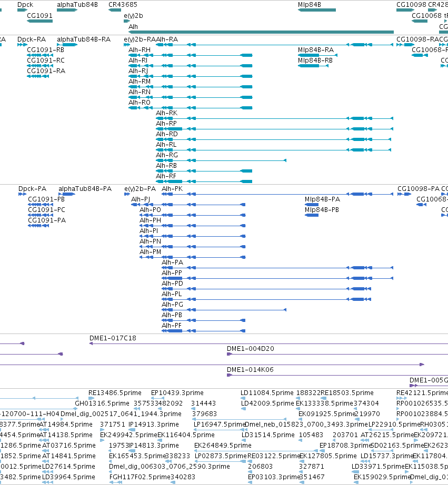This screenshot has height=485, width=448.
Task: Select protein Alh-PI
Action: [x=193, y=236]
